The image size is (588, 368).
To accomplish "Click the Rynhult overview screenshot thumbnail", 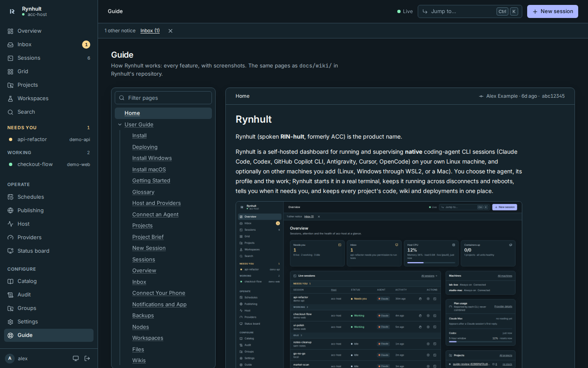I will coord(379,285).
